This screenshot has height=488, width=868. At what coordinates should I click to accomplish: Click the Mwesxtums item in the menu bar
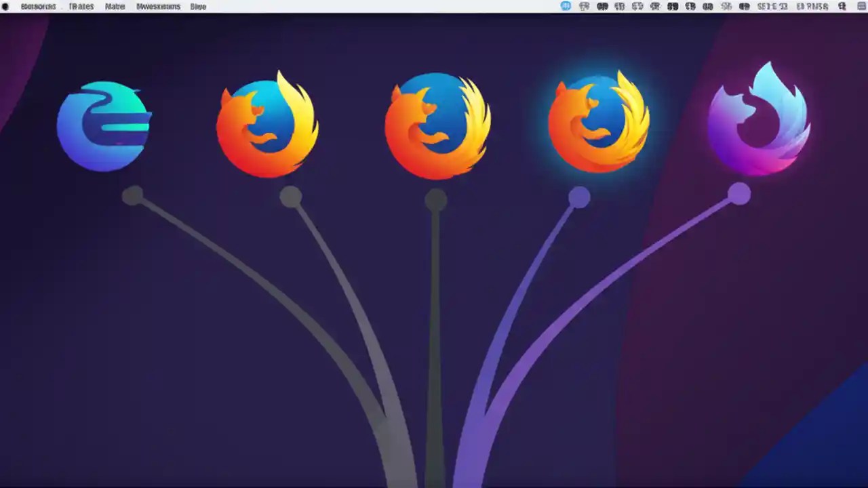157,6
